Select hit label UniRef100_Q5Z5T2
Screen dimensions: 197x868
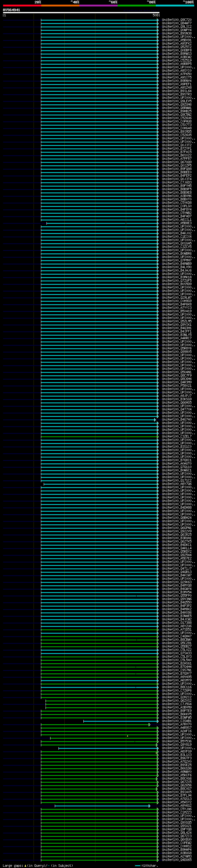coord(176,47)
